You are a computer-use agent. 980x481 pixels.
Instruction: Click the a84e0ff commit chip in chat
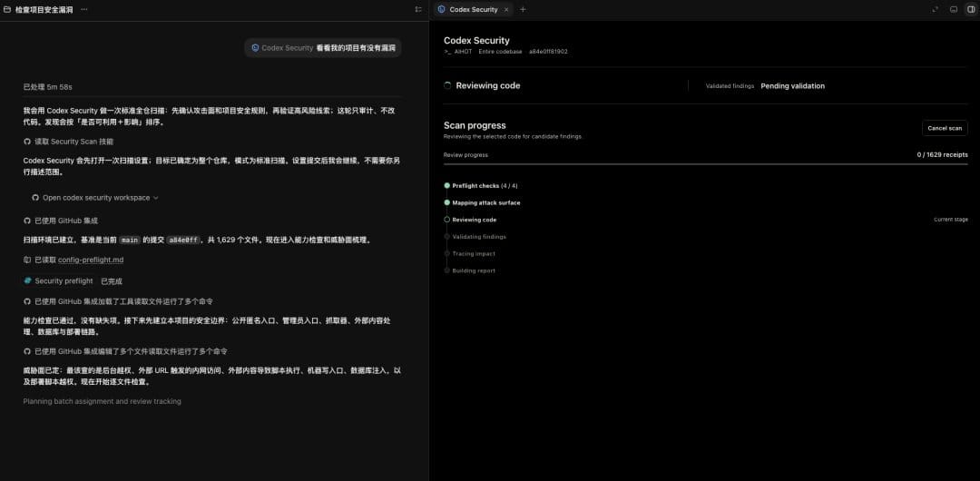[183, 240]
